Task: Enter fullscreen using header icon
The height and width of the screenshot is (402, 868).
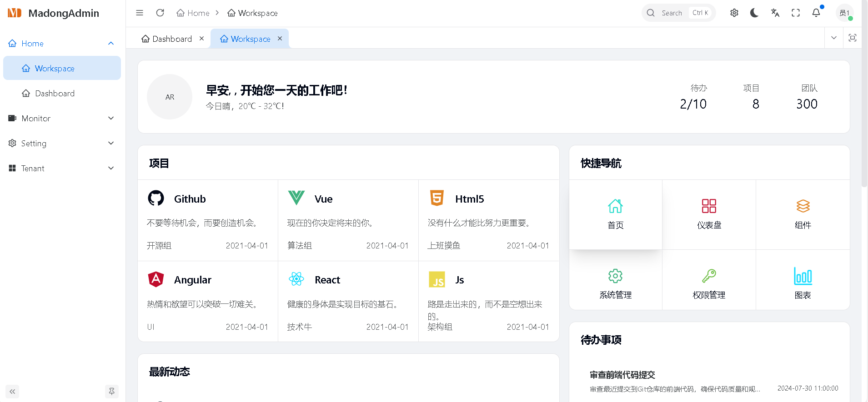Action: pyautogui.click(x=795, y=13)
